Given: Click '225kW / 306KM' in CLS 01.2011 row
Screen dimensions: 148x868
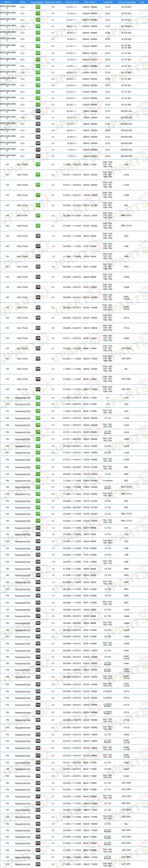Looking at the screenshot, I should (x=90, y=7).
